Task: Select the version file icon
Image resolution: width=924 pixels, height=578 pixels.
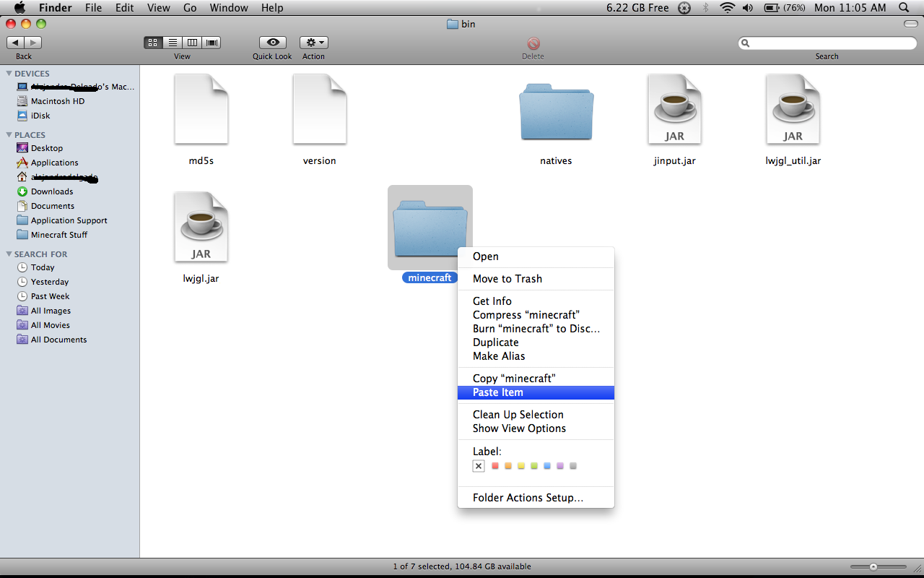Action: pos(320,109)
